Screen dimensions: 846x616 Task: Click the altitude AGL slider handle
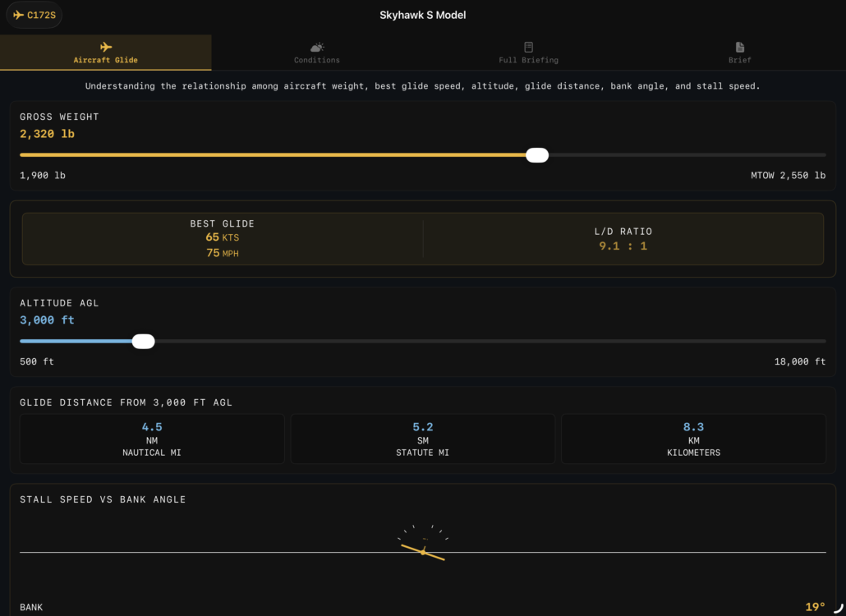(143, 342)
